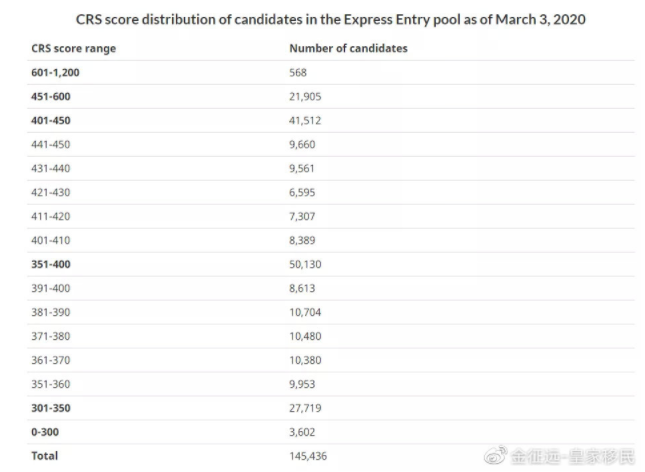
Task: Select the CRS score range column header
Action: 74,49
